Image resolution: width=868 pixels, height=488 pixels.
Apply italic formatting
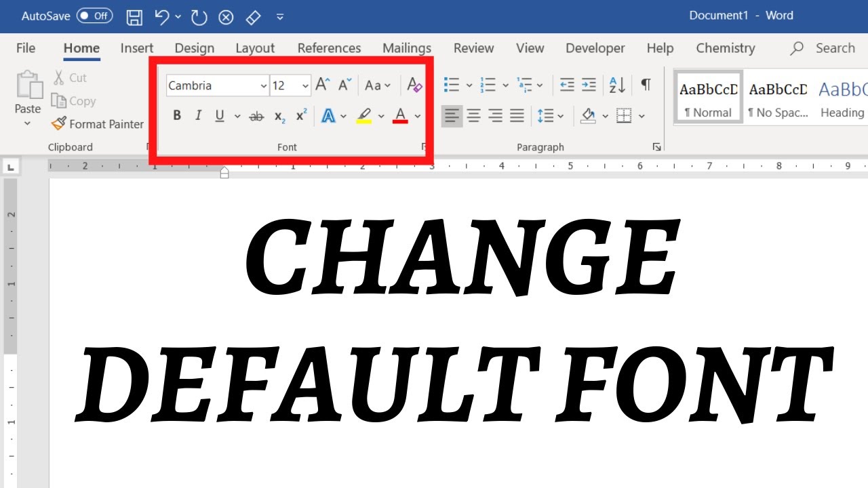tap(198, 115)
